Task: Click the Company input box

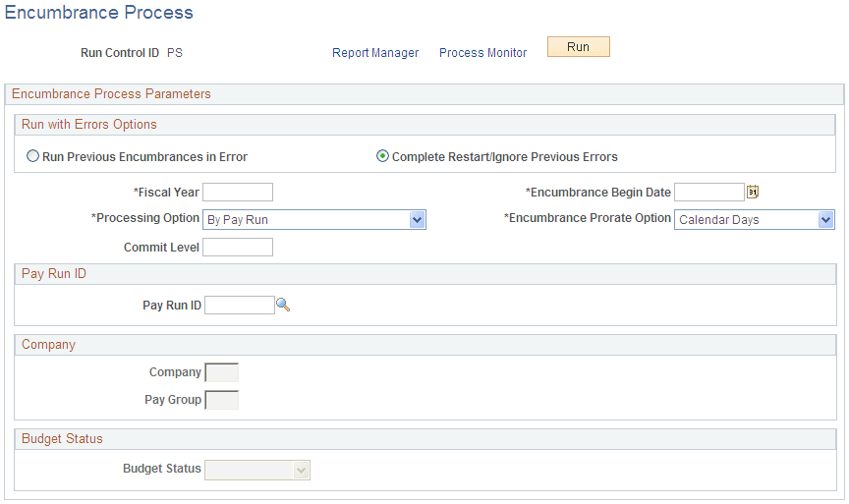Action: 221,372
